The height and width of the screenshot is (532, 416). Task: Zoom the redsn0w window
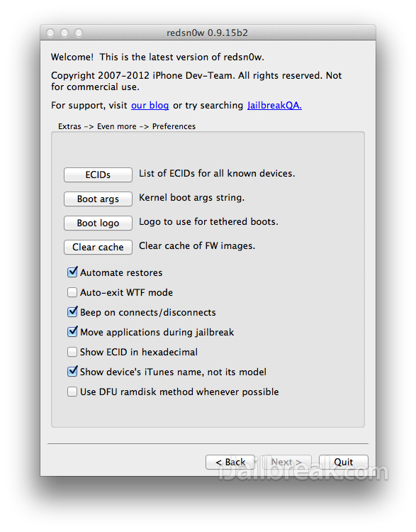coord(79,33)
